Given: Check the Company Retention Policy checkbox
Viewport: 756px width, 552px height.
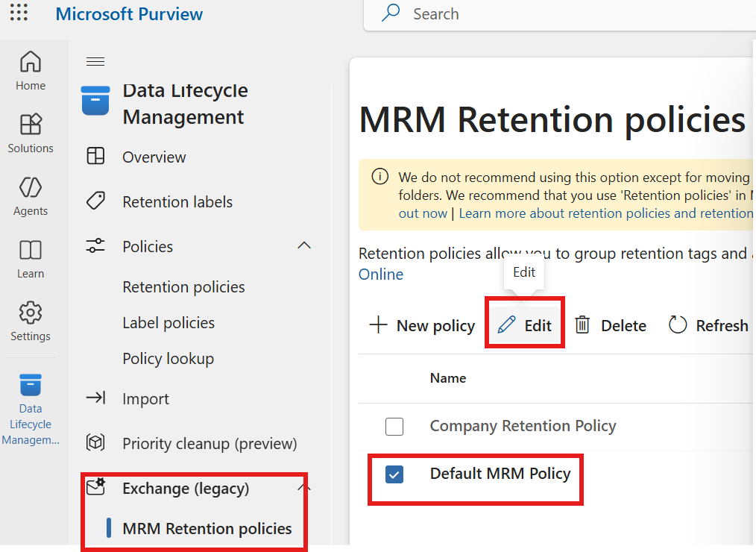Looking at the screenshot, I should (394, 426).
